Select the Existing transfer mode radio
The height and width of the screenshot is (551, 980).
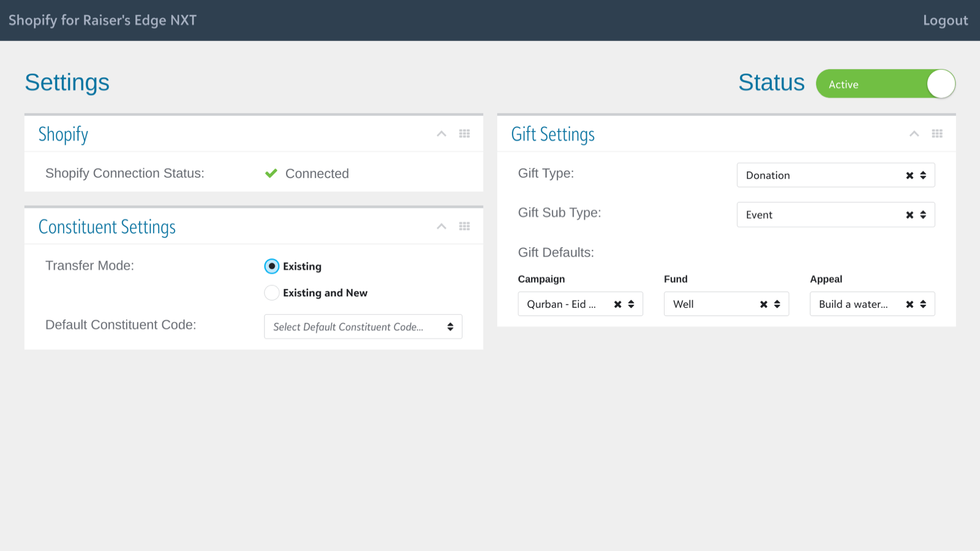271,266
